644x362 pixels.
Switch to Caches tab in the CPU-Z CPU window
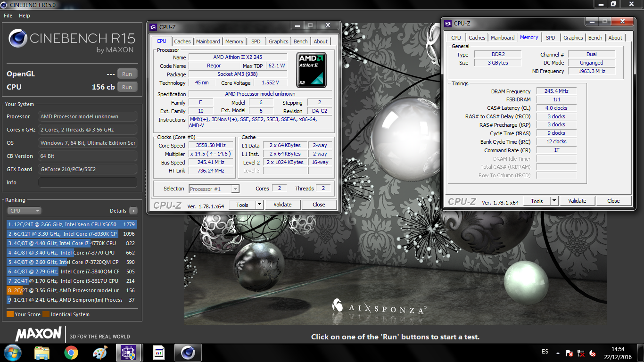tap(182, 41)
